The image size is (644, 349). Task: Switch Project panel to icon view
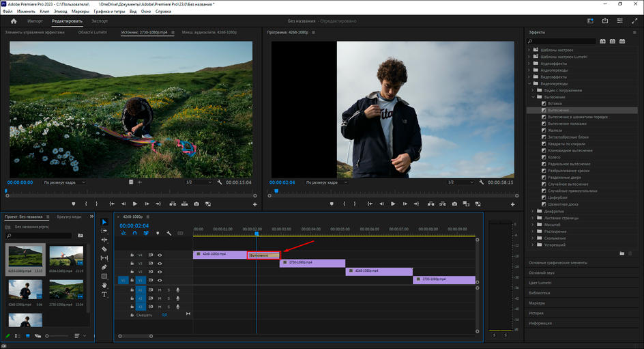click(x=27, y=336)
